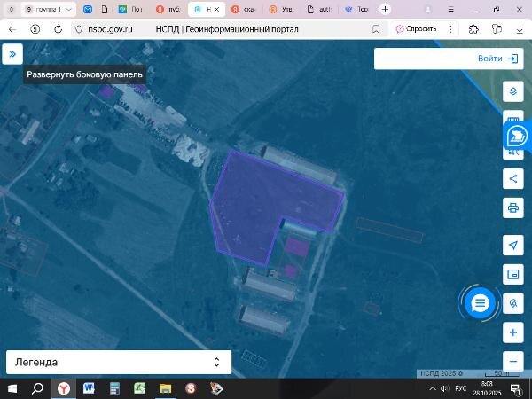532x399 pixels.
Task: Open the overview mini-map window
Action: coord(513,274)
